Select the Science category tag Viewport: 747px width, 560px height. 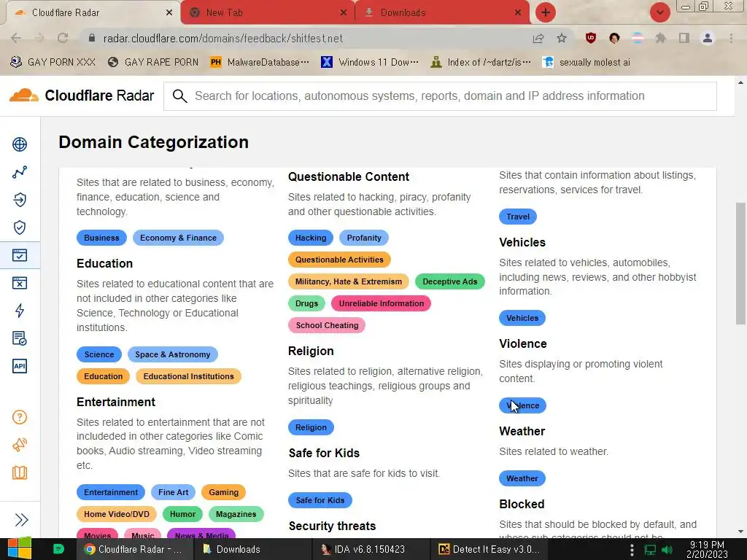tap(99, 354)
